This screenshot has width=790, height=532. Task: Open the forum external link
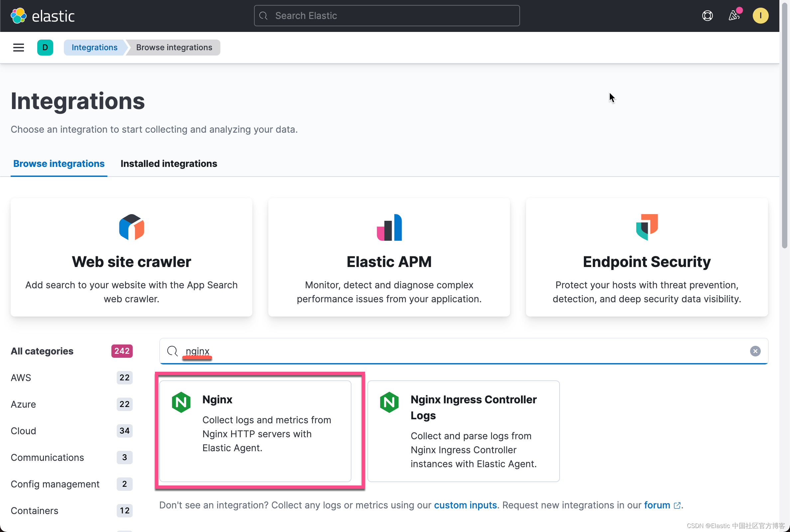[657, 505]
